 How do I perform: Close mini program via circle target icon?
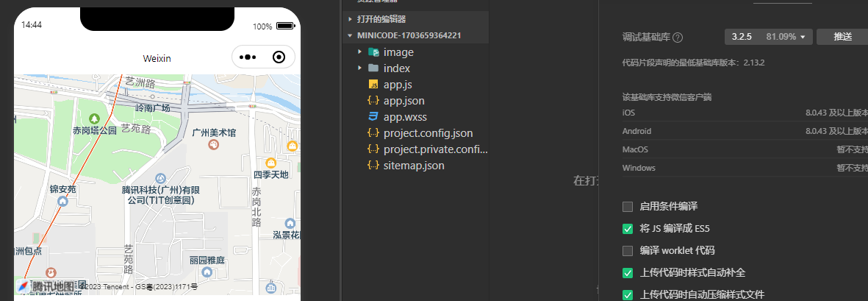[x=279, y=57]
